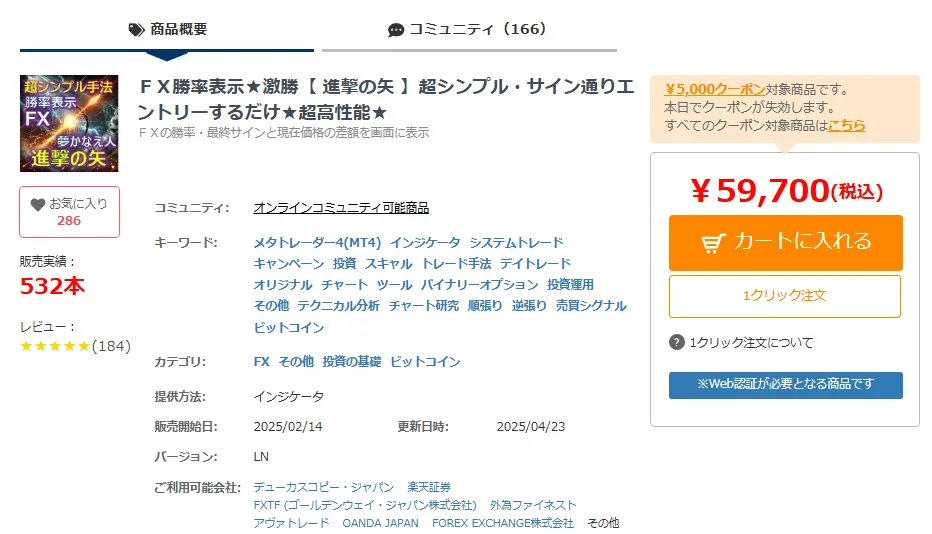Image resolution: width=932 pixels, height=534 pixels.
Task: Click the 1クリック注文 button
Action: pos(785,296)
